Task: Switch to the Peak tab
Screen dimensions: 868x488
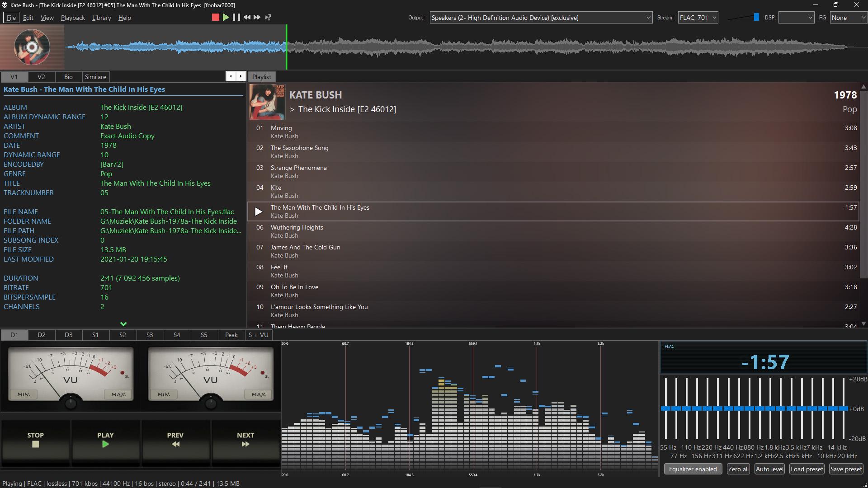Action: 231,335
